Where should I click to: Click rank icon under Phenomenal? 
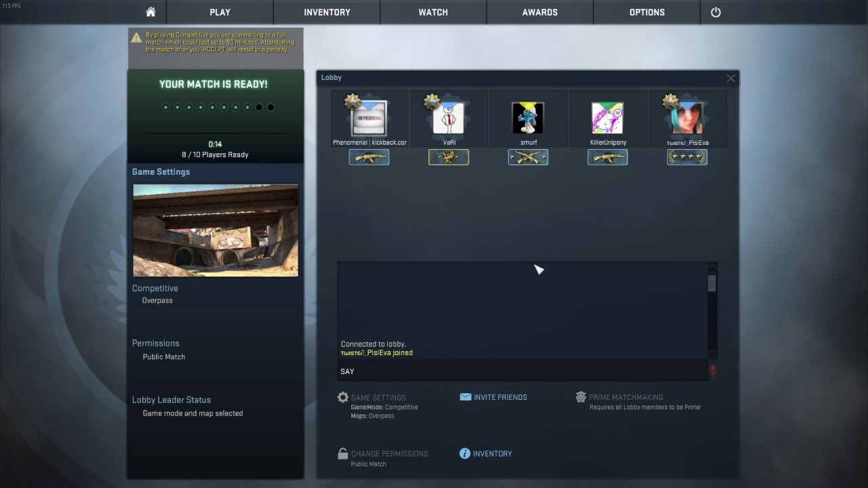tap(369, 157)
